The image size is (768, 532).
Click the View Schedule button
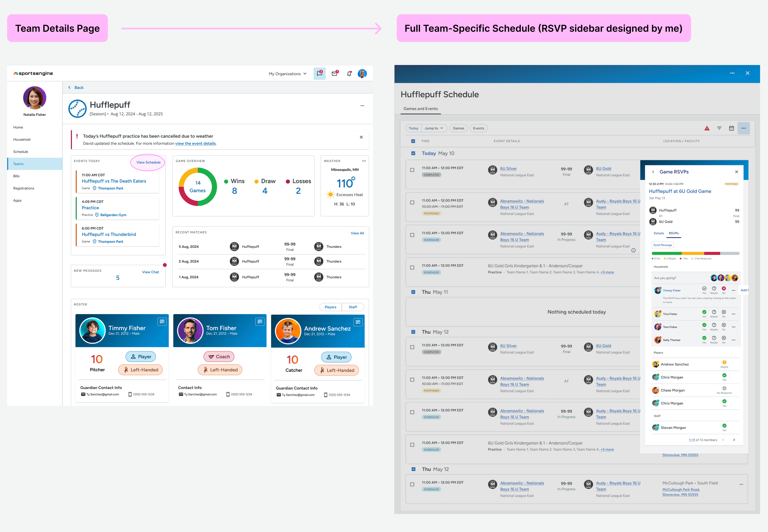[x=148, y=162]
